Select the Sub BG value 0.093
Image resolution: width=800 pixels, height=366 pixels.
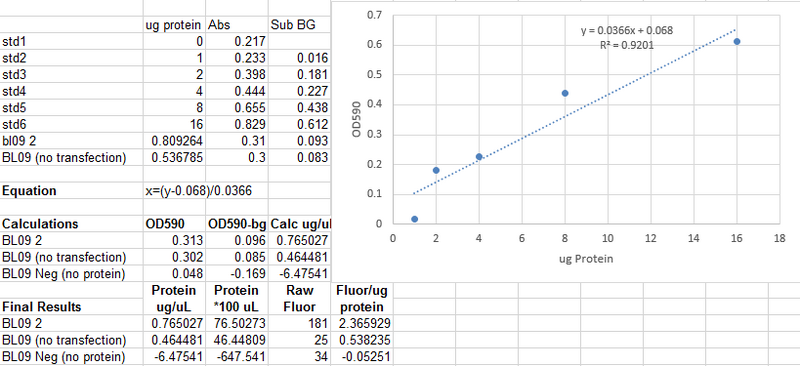coord(299,141)
